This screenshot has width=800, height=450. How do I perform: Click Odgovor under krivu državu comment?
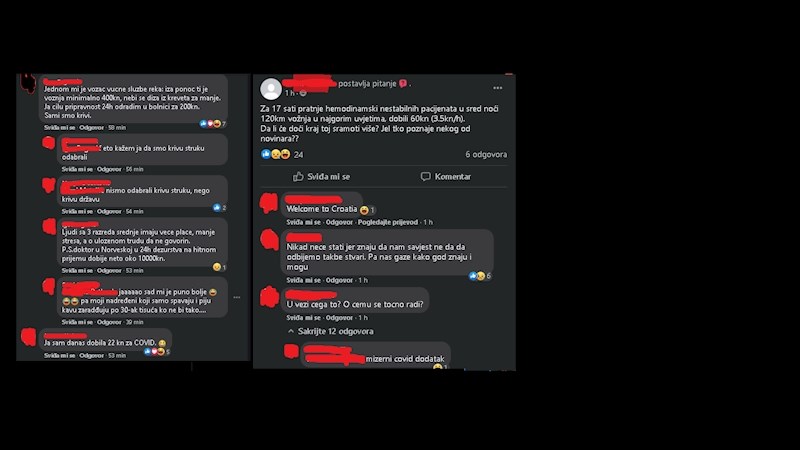coord(109,211)
